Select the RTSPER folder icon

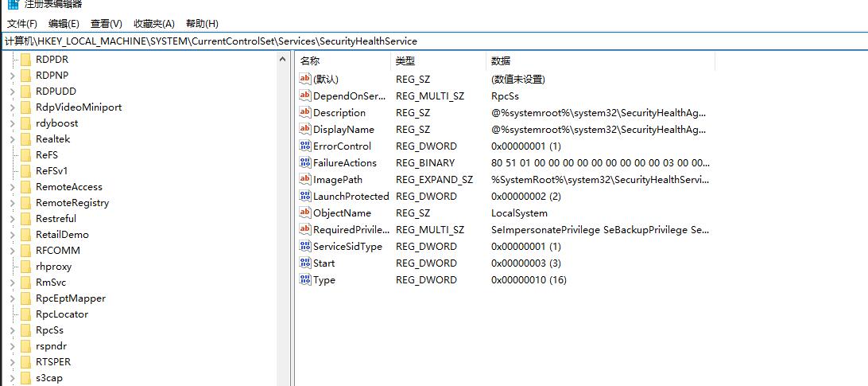pos(25,362)
